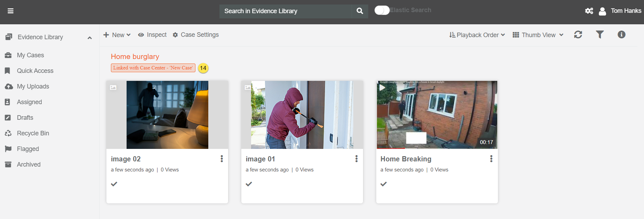Click the Search in Evidence Library field

285,11
